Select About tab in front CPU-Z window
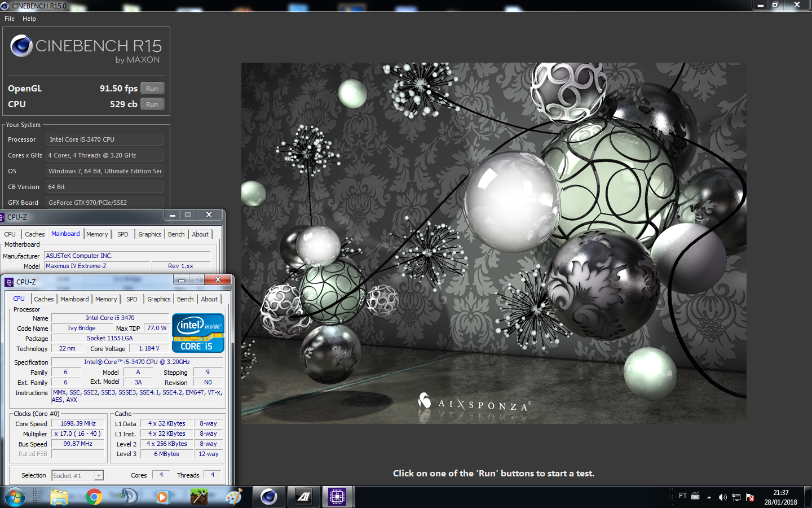Image resolution: width=812 pixels, height=508 pixels. click(x=209, y=299)
